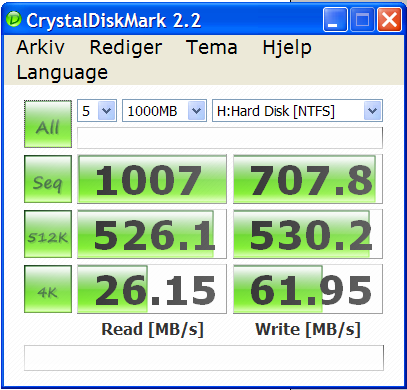This screenshot has height=390, width=407.
Task: Click the bottom comment text field
Action: coord(204,358)
